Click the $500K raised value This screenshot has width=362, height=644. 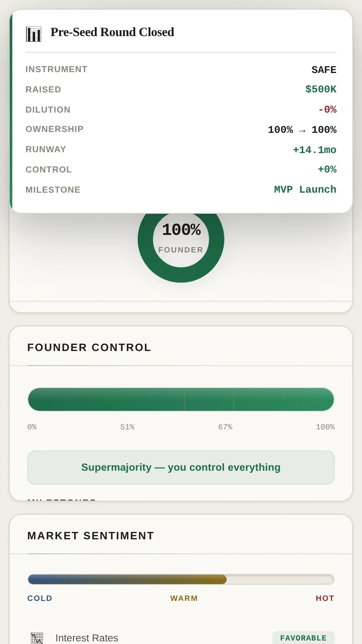click(x=321, y=89)
